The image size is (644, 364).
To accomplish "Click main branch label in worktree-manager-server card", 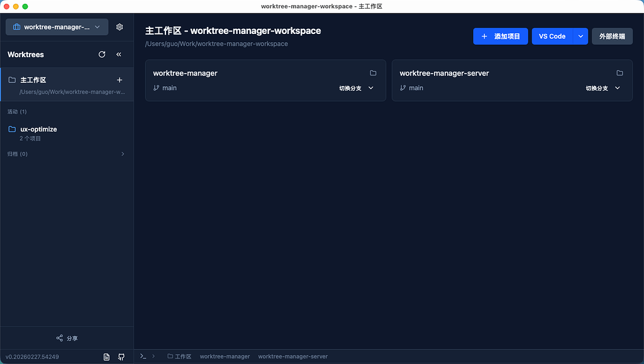I will pyautogui.click(x=416, y=88).
